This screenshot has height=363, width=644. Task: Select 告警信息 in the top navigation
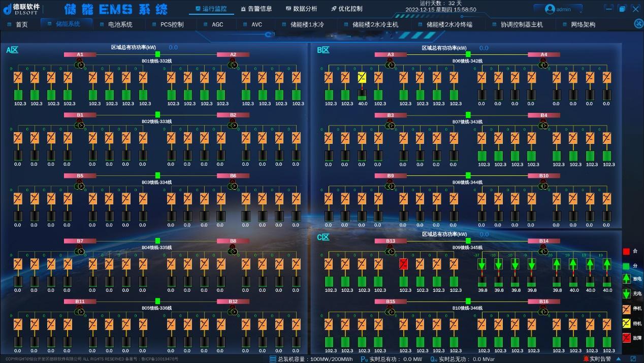tap(256, 9)
